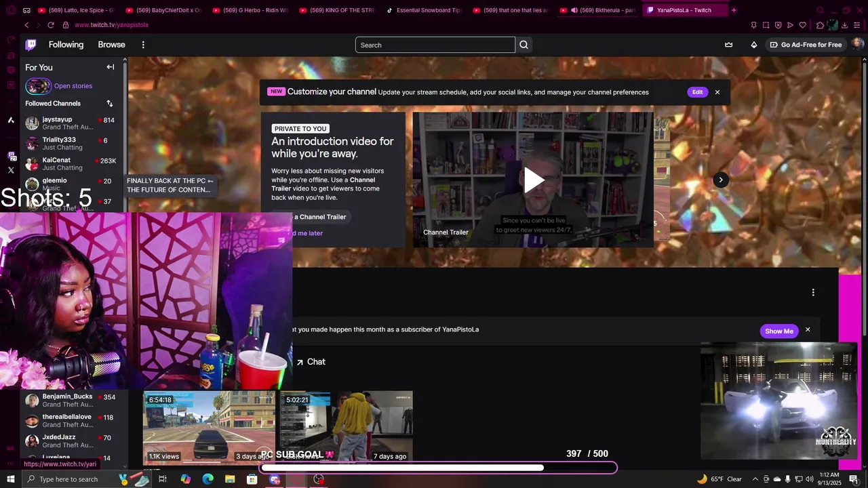Click the browser pin icon

tap(753, 25)
